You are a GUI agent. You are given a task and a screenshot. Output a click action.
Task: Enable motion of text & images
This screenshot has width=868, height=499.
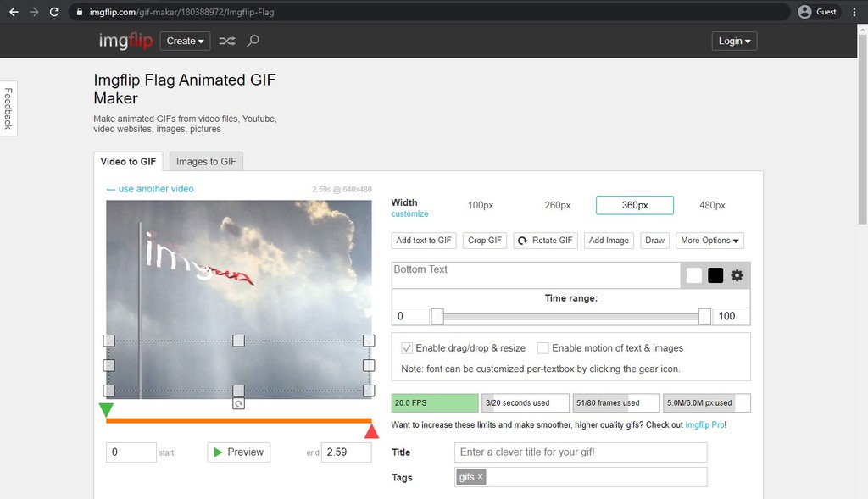[x=542, y=347]
